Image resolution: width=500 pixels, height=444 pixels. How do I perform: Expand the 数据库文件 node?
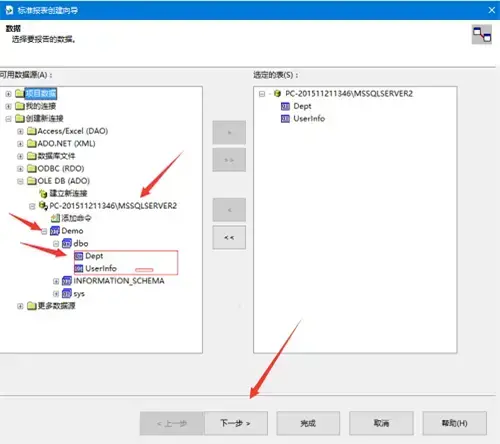click(x=20, y=156)
